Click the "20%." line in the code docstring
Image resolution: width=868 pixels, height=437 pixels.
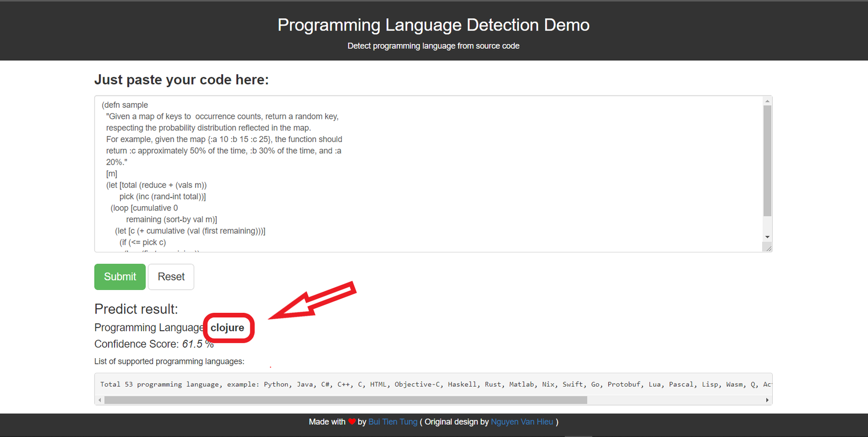point(117,162)
